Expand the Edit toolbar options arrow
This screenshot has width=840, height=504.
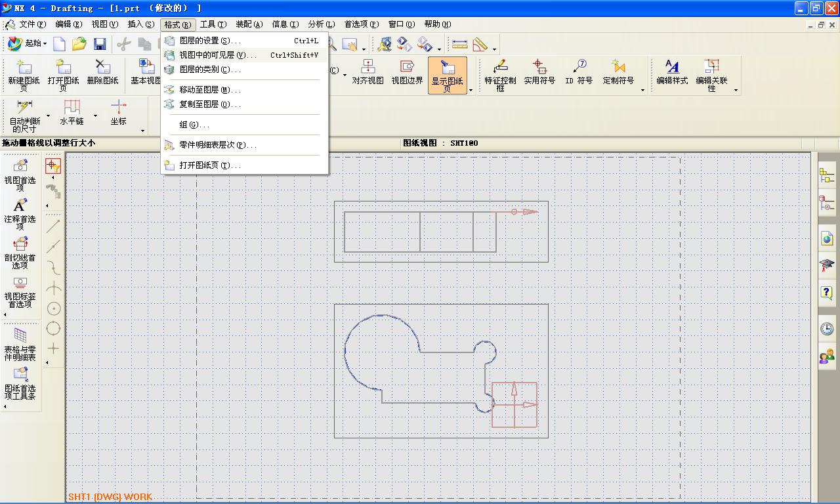click(736, 90)
